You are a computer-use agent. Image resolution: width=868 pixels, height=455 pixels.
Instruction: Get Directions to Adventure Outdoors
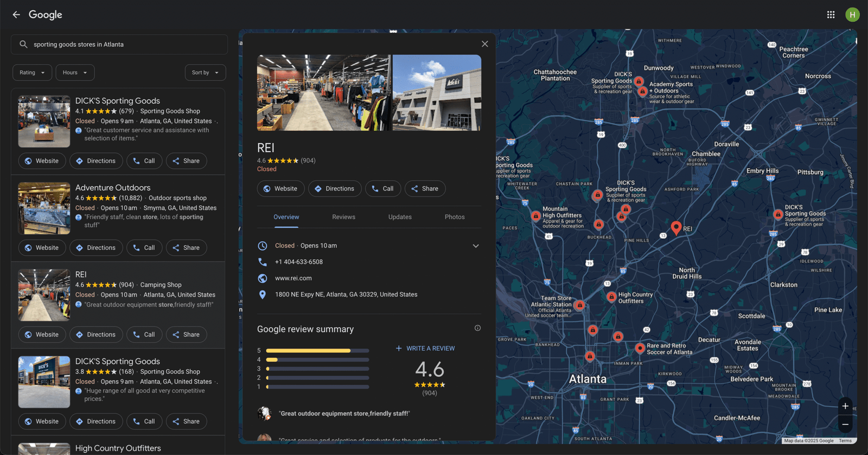[96, 248]
